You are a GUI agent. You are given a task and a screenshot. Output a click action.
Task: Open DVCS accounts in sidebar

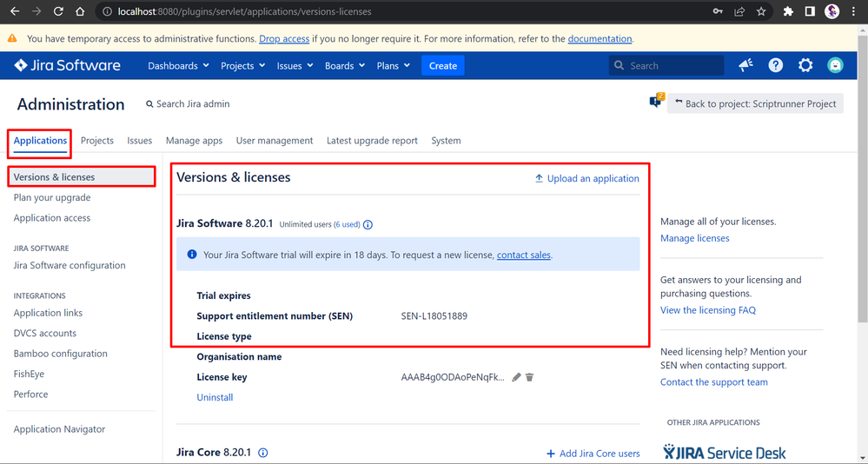[x=45, y=334]
